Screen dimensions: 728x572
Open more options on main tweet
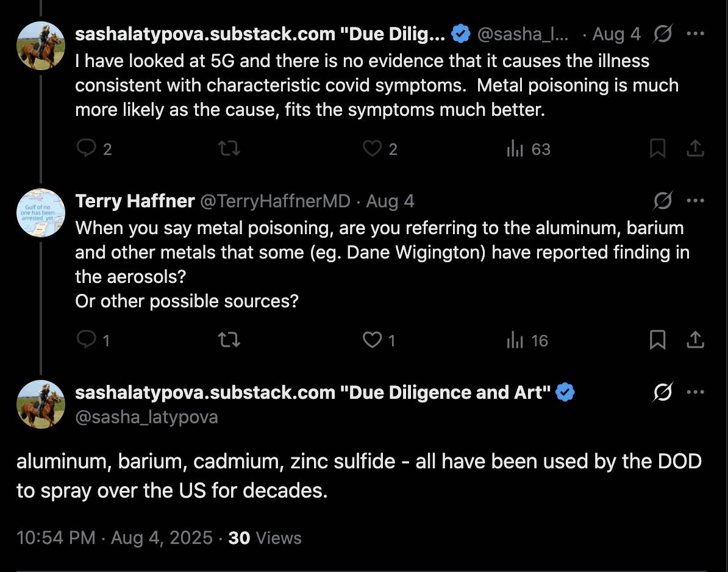pyautogui.click(x=695, y=392)
